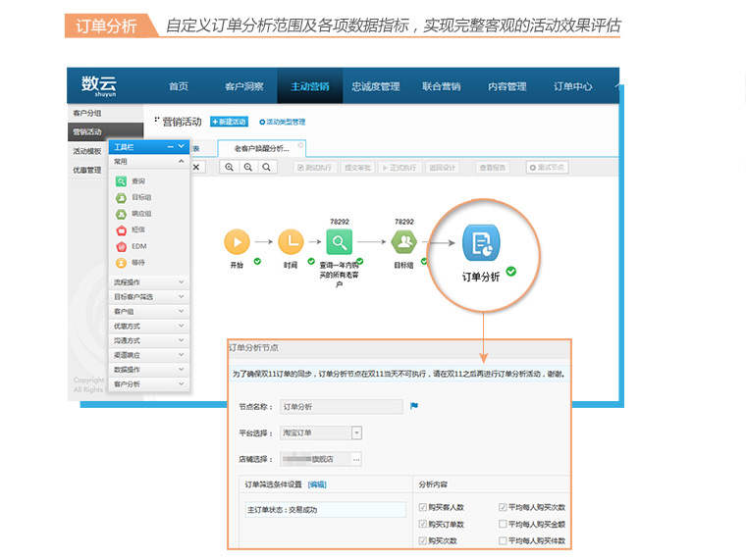This screenshot has width=746, height=560.
Task: Expand the 客户组 section
Action: 149,311
